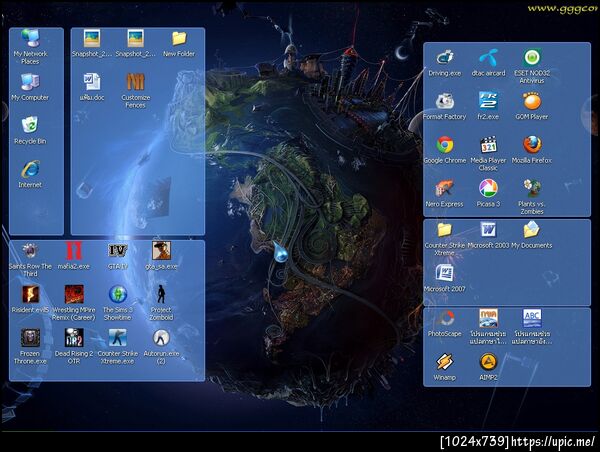The image size is (600, 452).
Task: Select the Thai translator icon with car
Action: point(488,318)
